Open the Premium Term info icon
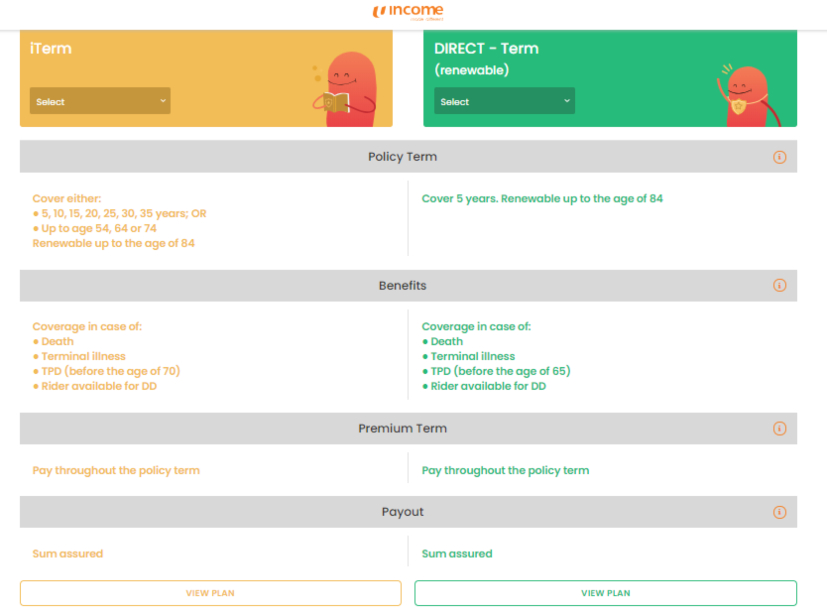The image size is (827, 615). tap(779, 428)
